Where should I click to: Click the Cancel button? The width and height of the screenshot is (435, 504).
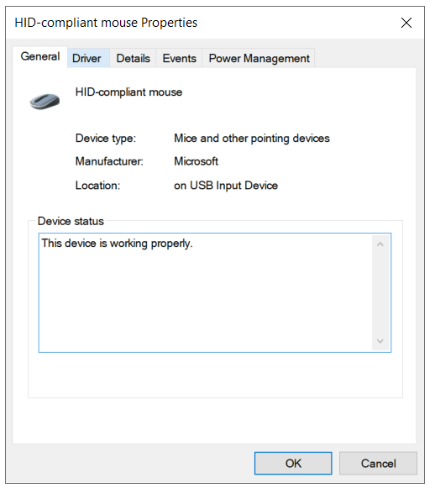pos(378,463)
